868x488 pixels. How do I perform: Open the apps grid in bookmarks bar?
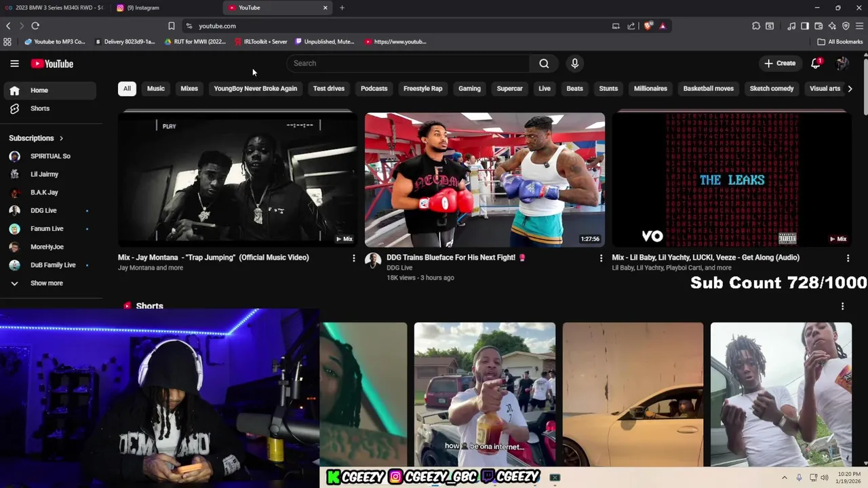(7, 41)
